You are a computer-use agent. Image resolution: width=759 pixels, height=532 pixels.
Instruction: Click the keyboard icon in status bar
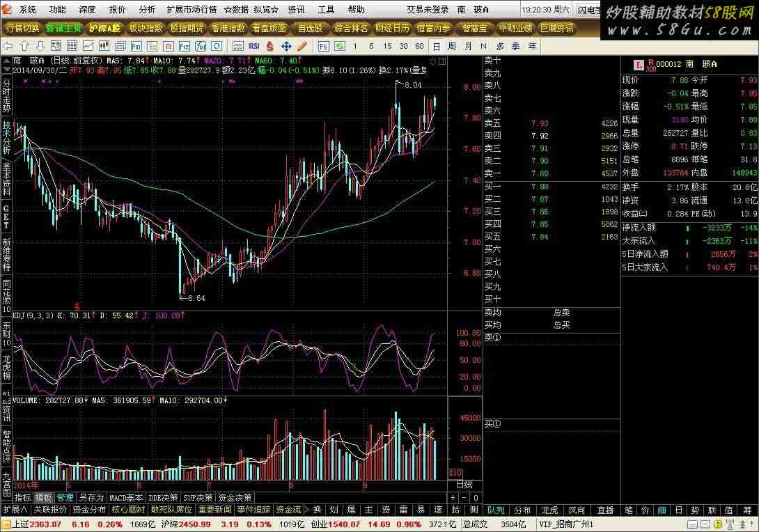pyautogui.click(x=692, y=524)
